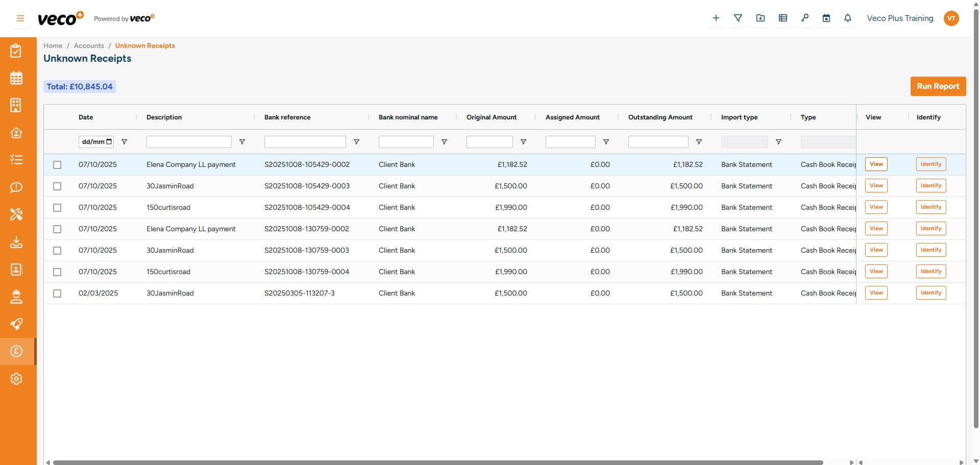The height and width of the screenshot is (465, 980).
Task: Go to Home in the breadcrumb trail
Action: 53,45
